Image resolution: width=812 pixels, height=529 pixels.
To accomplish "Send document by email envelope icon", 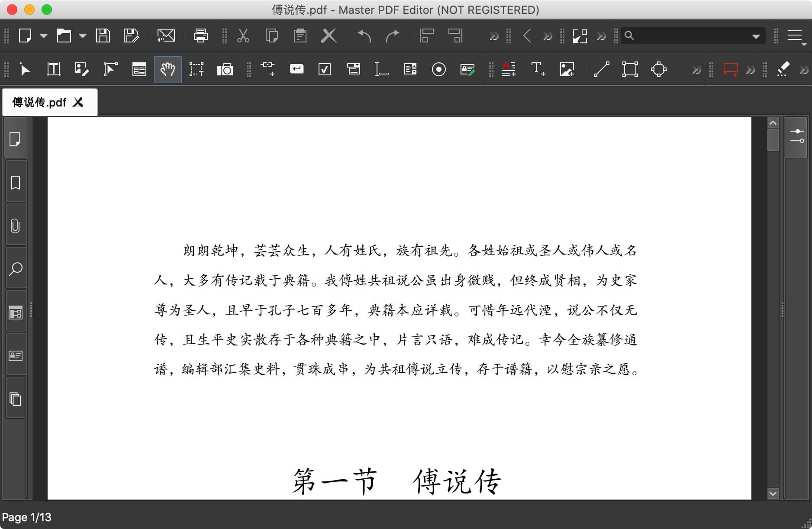I will (166, 35).
